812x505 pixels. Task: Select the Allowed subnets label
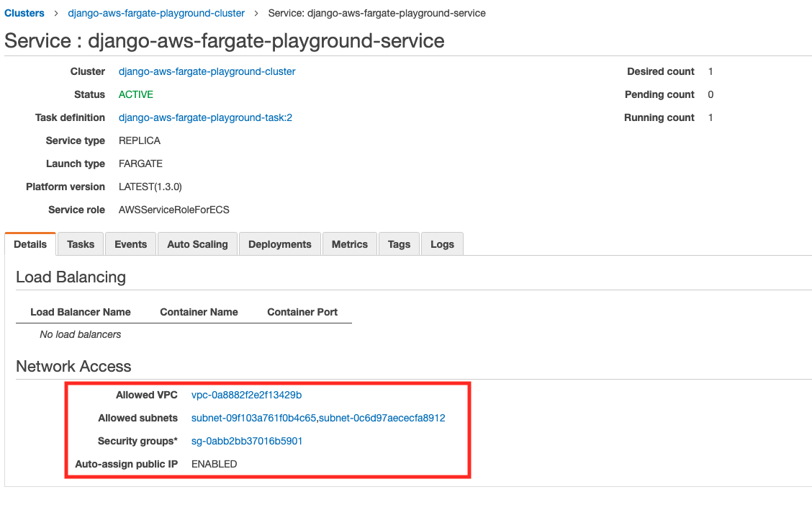pos(137,418)
